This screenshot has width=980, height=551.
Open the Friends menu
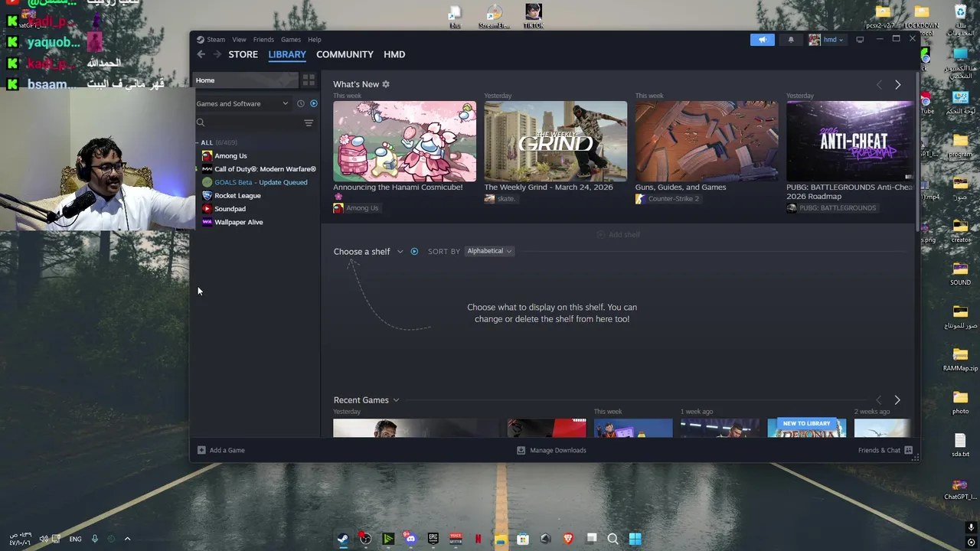click(263, 40)
